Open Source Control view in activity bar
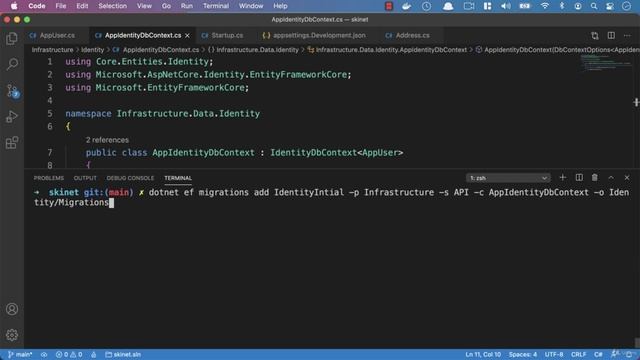 tap(12, 91)
